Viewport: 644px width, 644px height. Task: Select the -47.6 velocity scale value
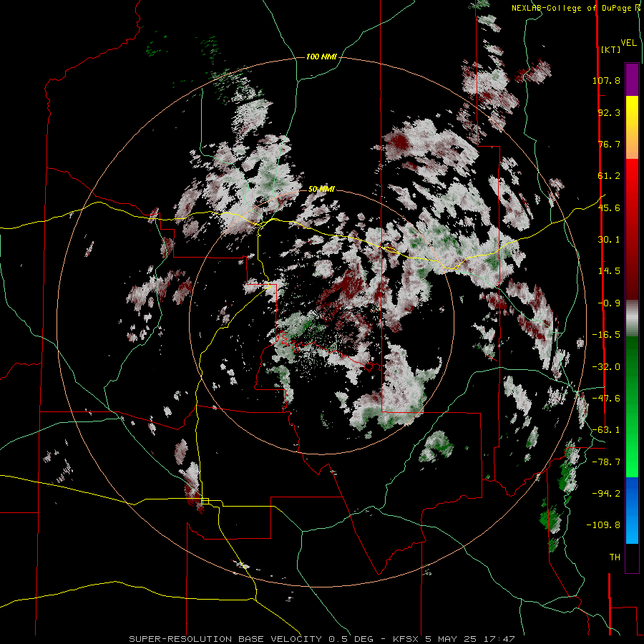606,399
